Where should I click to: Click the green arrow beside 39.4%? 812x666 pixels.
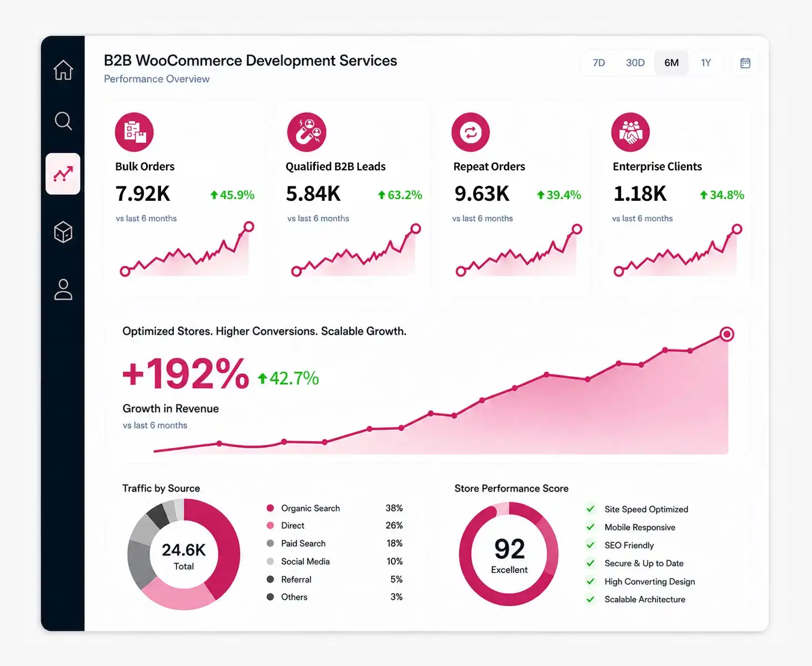541,195
